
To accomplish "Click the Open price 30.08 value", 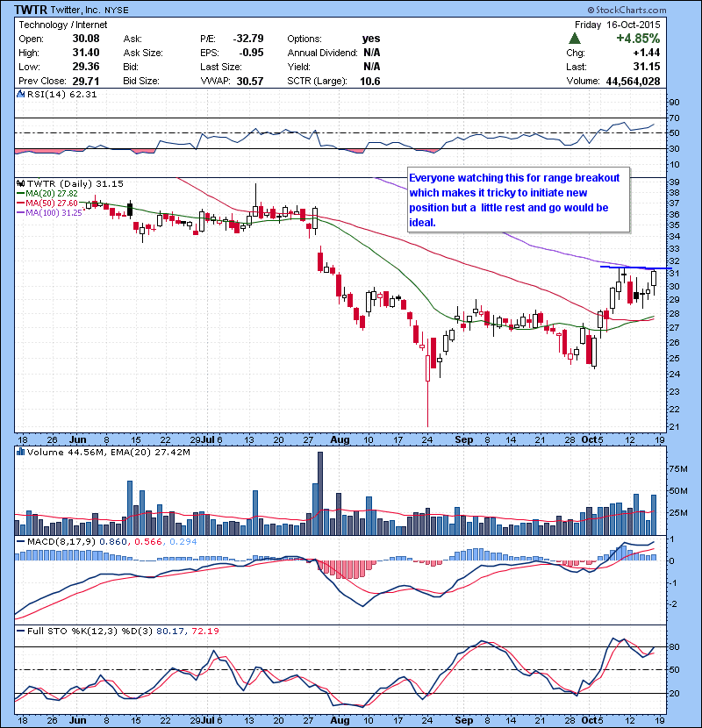I will click(86, 39).
